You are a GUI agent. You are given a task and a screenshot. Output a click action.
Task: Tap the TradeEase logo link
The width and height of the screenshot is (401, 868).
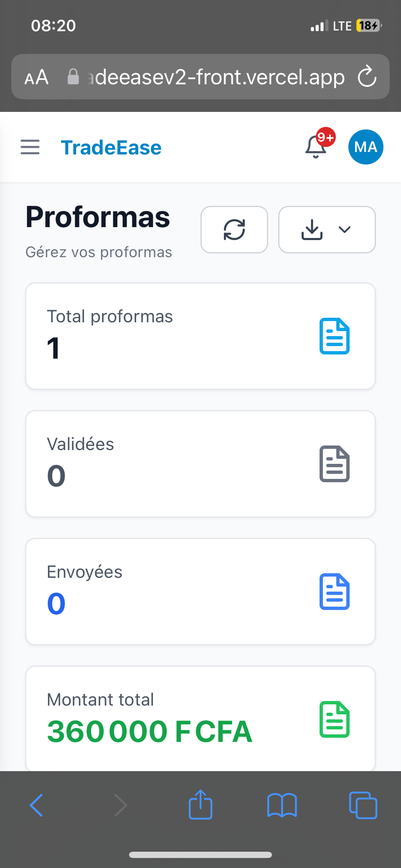coord(111,148)
